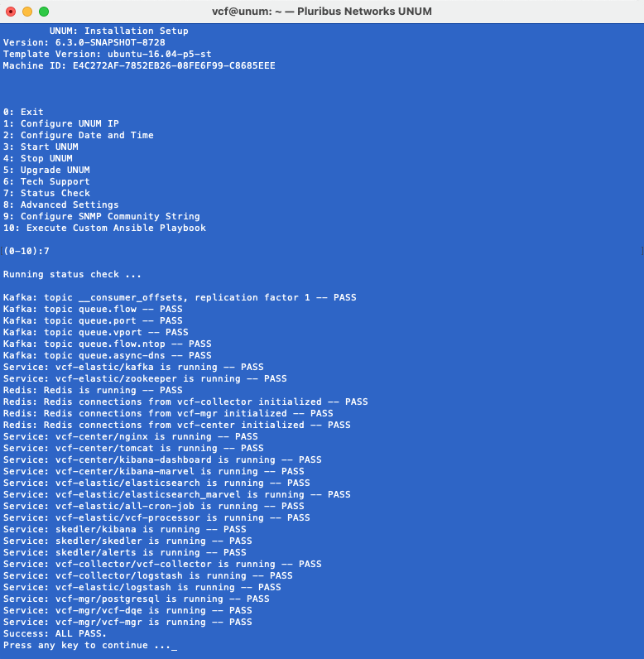Click the 'Redis is running -- PASS' line
Image resolution: width=644 pixels, height=659 pixels.
pyautogui.click(x=93, y=391)
